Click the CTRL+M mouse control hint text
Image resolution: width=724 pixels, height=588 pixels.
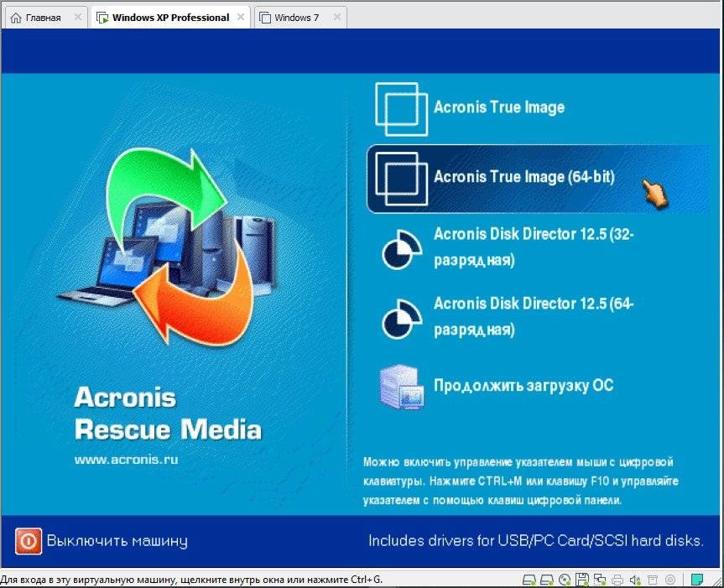click(521, 481)
